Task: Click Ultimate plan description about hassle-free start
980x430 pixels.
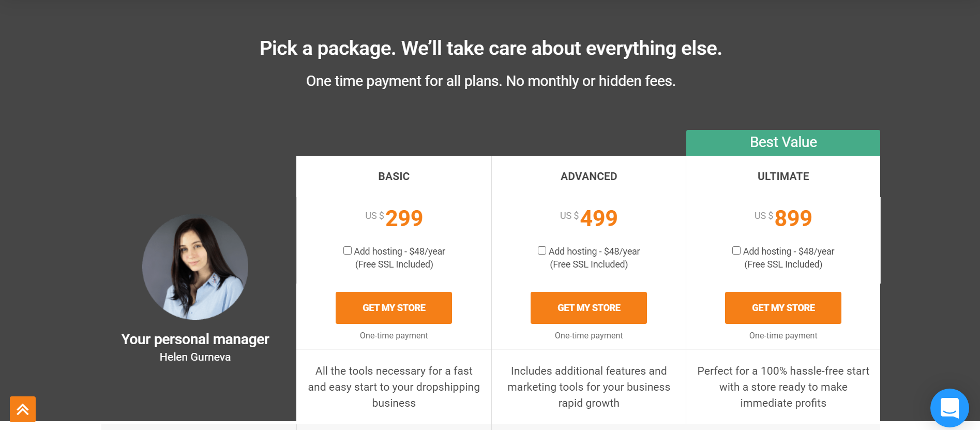Action: point(783,387)
